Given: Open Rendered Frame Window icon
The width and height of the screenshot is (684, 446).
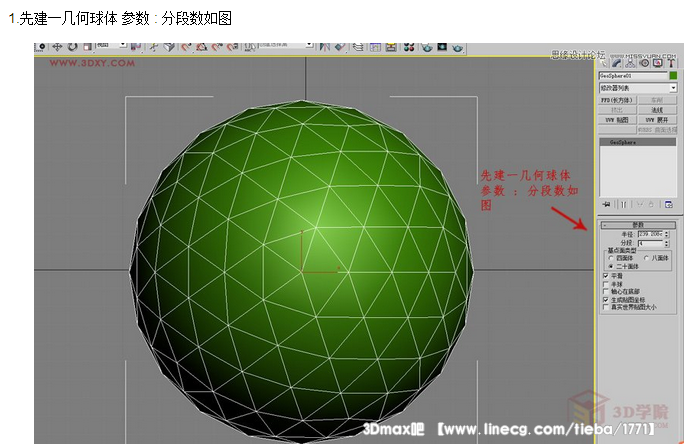Looking at the screenshot, I should tap(442, 46).
